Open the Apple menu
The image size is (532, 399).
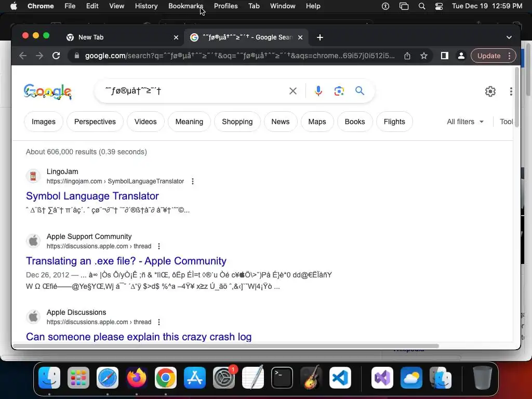click(x=14, y=6)
